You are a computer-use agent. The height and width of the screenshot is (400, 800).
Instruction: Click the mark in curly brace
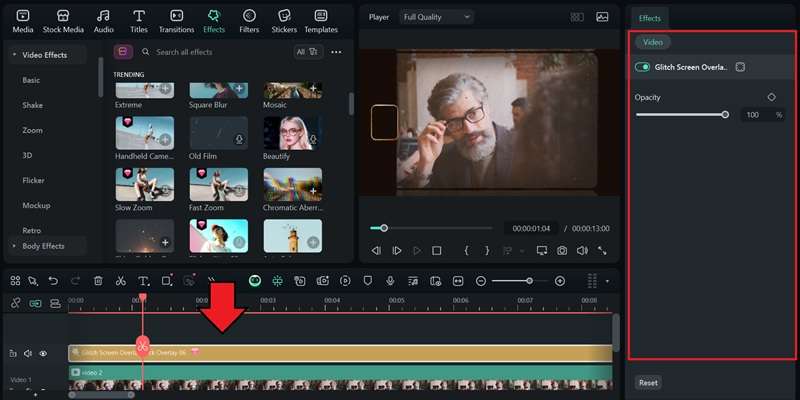point(466,251)
